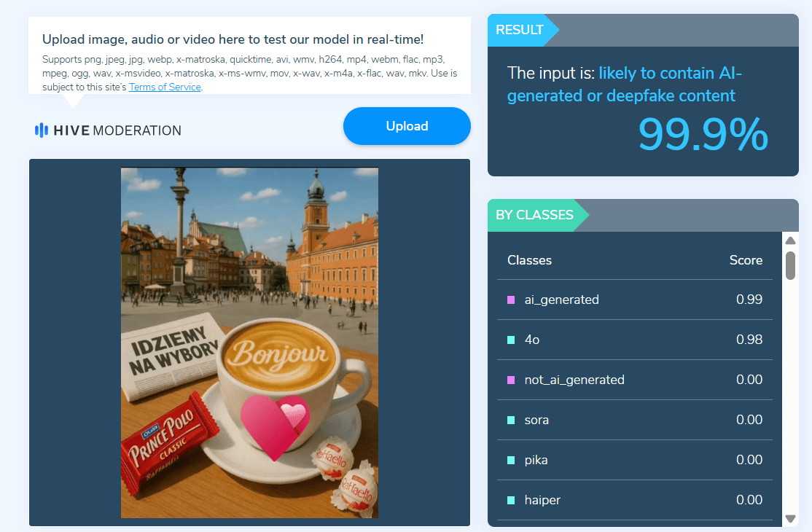
Task: Click the cyan sora class marker
Action: point(511,420)
